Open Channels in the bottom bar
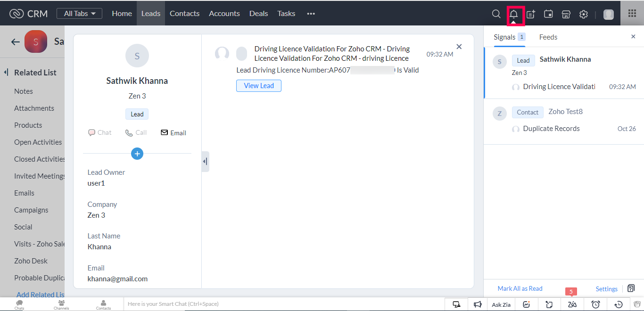Screen dimensions: 644x311 click(61, 305)
